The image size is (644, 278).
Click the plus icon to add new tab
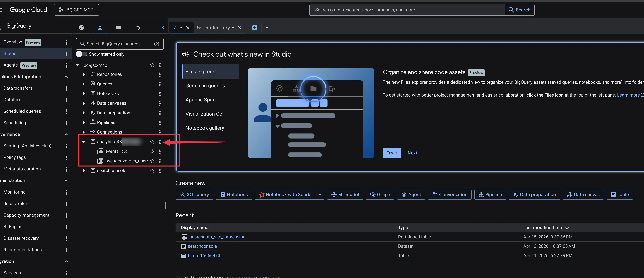(x=255, y=28)
